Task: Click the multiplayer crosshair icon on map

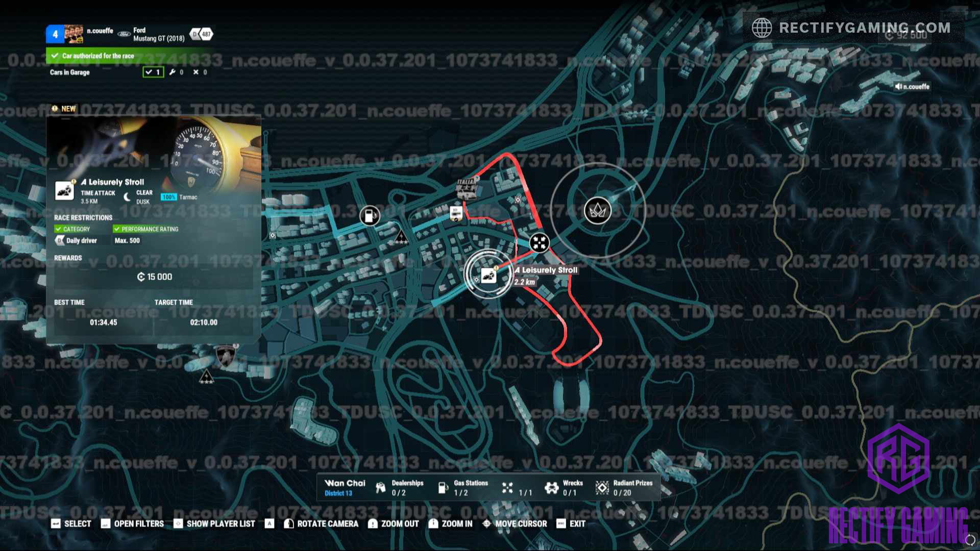Action: [x=538, y=242]
